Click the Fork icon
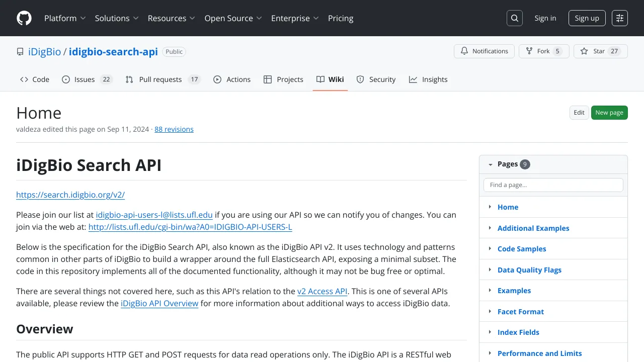 pyautogui.click(x=529, y=51)
